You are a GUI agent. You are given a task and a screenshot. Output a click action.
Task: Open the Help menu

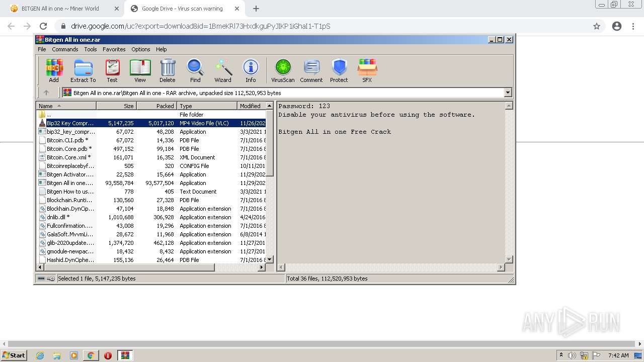pos(161,49)
